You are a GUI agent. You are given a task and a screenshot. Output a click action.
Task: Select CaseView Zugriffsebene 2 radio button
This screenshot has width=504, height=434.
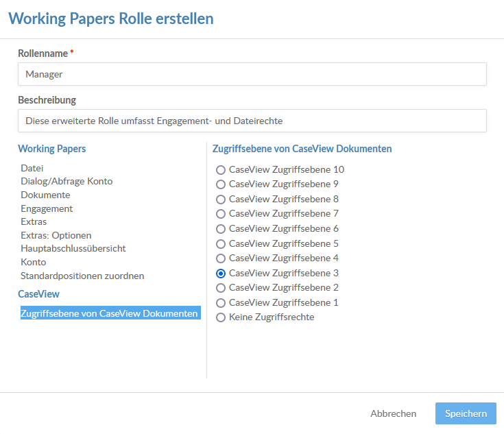pyautogui.click(x=221, y=288)
